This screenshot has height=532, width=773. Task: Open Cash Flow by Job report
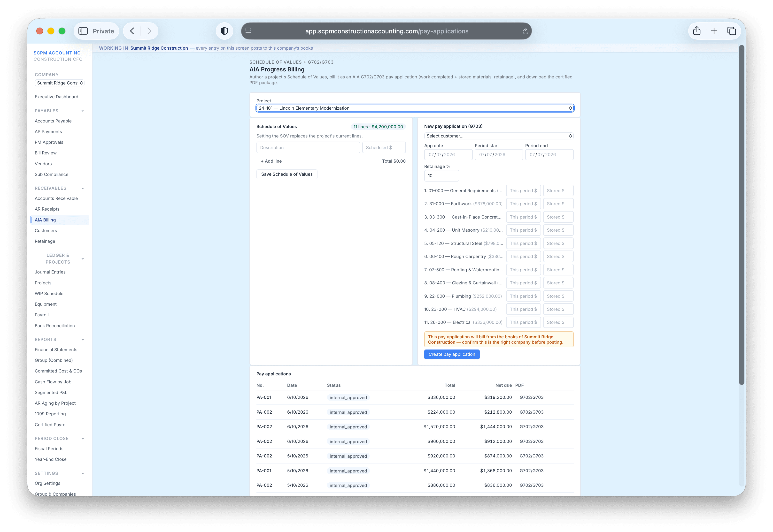(53, 382)
